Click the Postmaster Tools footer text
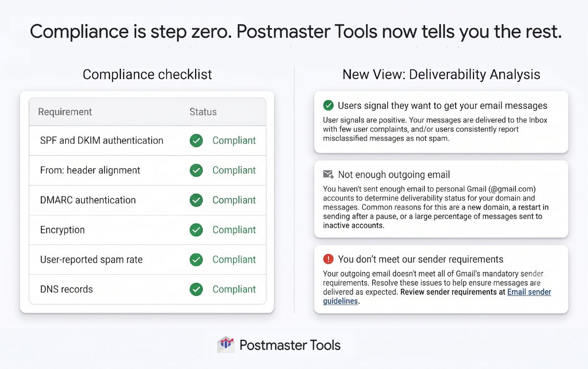The width and height of the screenshot is (588, 369). pyautogui.click(x=290, y=345)
